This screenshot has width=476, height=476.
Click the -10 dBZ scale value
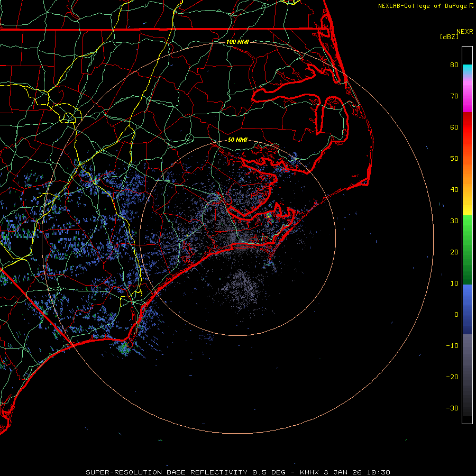[x=452, y=346]
